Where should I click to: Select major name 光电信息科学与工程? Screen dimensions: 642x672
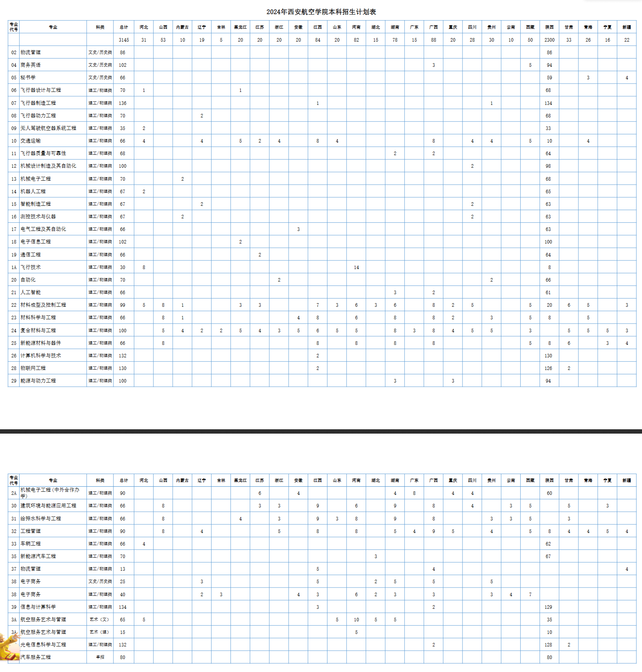tap(43, 645)
